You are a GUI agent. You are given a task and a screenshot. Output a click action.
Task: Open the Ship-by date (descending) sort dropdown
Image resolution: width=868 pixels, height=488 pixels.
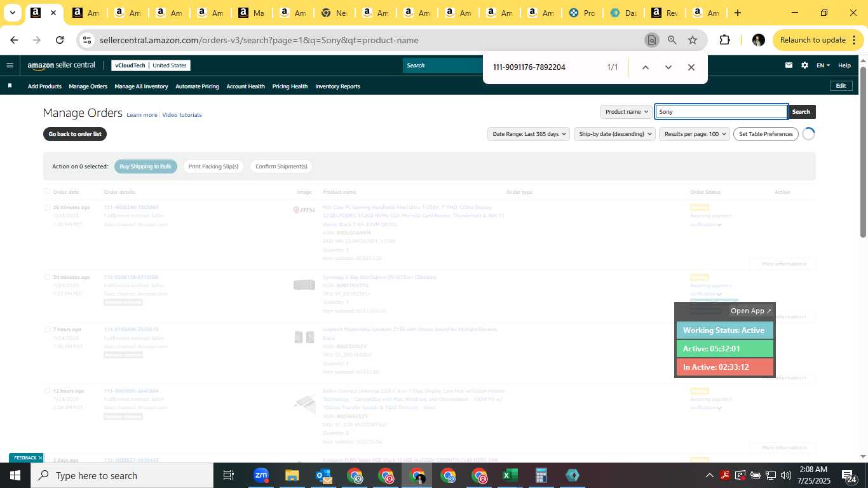tap(614, 134)
